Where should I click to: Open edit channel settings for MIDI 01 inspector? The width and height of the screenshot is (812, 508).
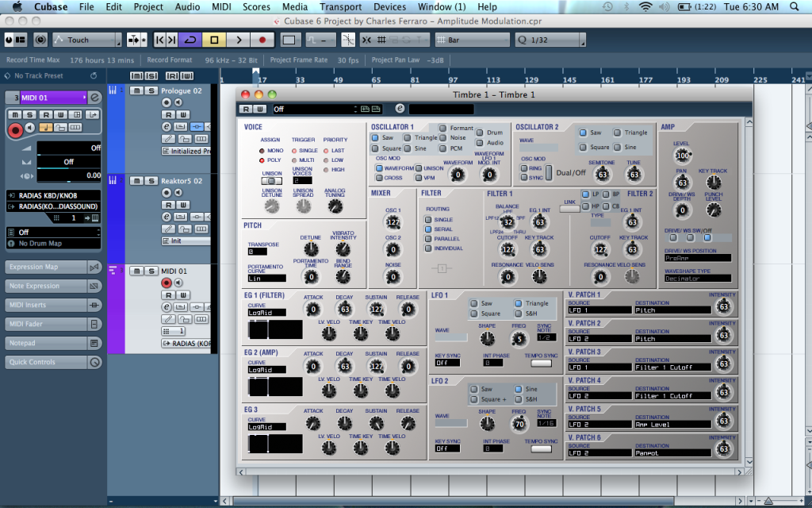(x=95, y=98)
